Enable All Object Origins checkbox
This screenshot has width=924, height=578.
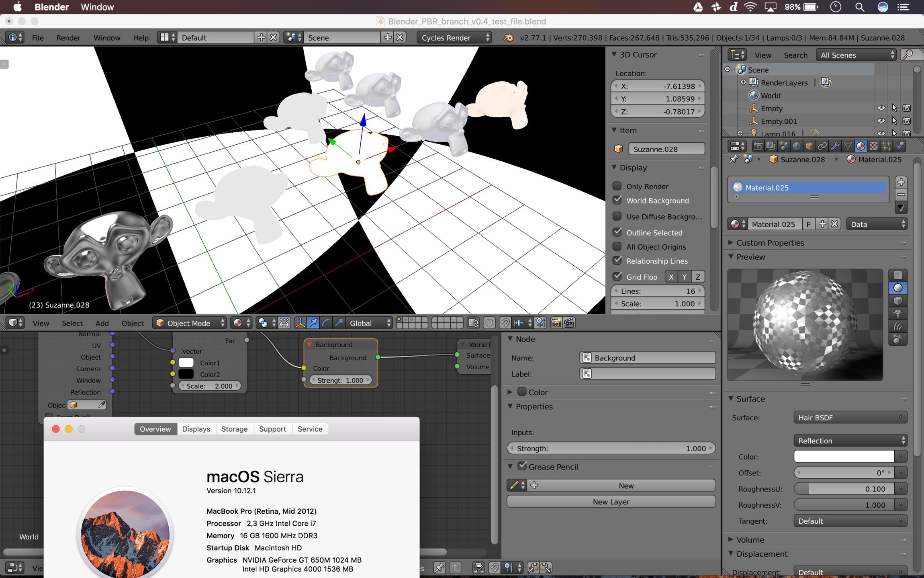[x=617, y=246]
